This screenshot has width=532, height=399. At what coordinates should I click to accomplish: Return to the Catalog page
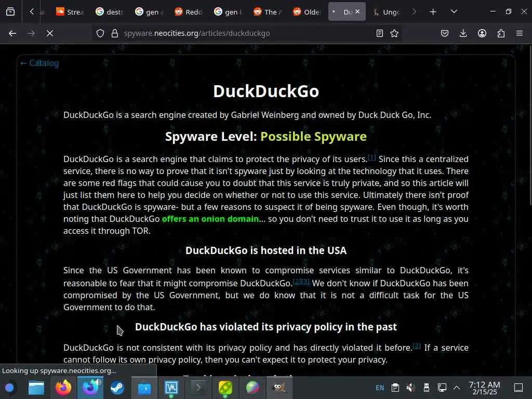point(39,63)
